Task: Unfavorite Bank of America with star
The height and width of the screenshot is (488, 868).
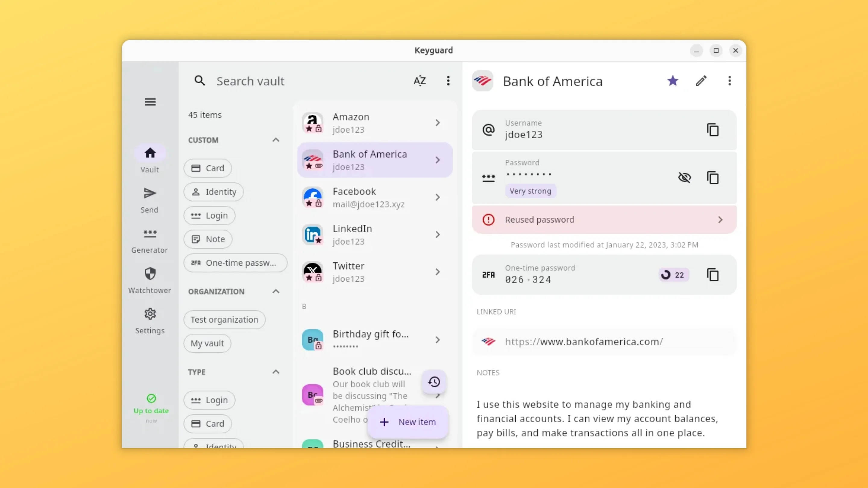Action: pyautogui.click(x=673, y=81)
